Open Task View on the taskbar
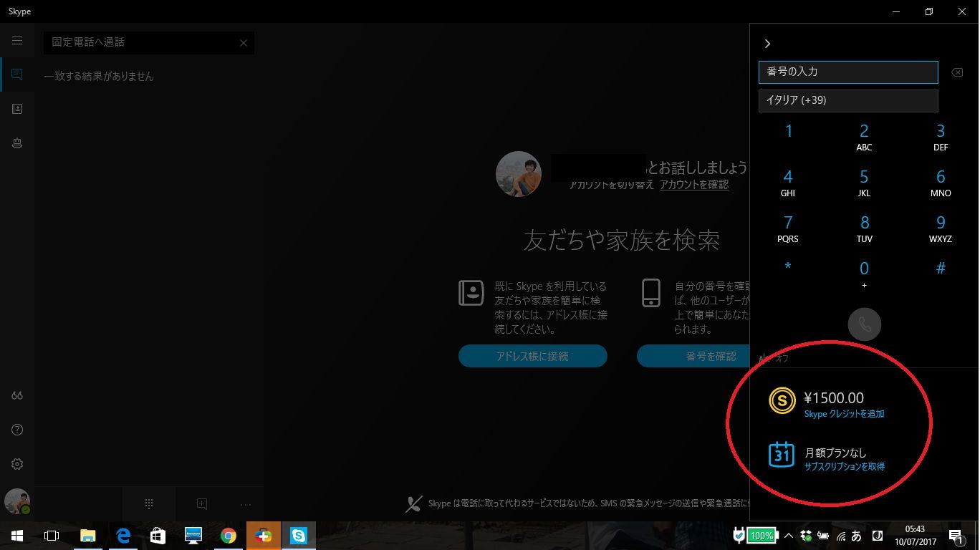 click(52, 536)
